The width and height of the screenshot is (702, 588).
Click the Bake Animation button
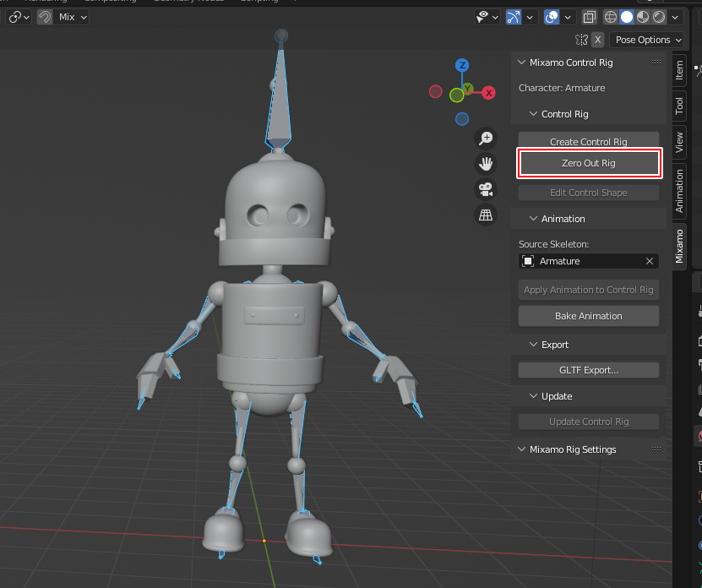point(589,316)
